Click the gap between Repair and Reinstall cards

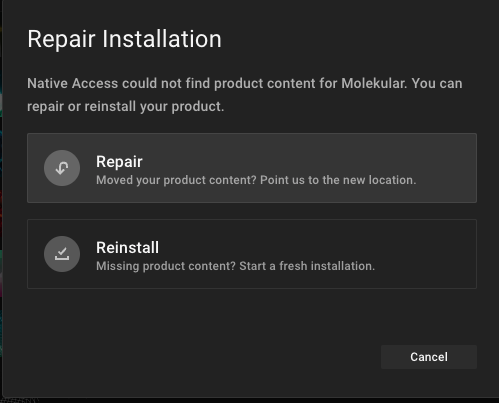coord(252,211)
